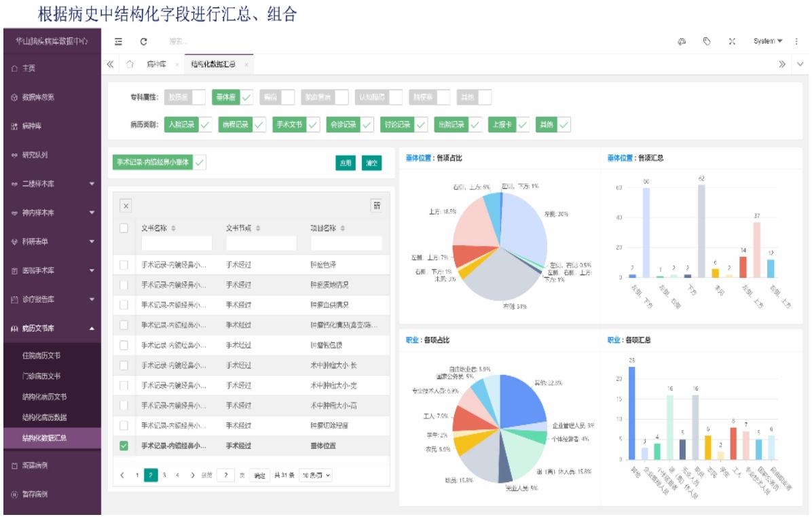Toggle fullscreen with the expand icon

(x=733, y=41)
